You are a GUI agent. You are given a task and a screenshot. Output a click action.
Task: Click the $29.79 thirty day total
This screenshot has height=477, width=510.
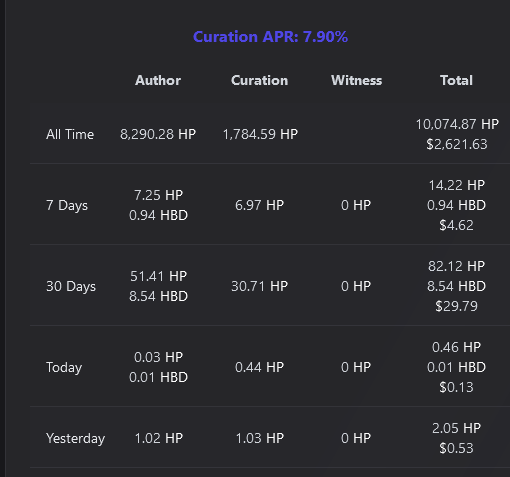pos(456,306)
